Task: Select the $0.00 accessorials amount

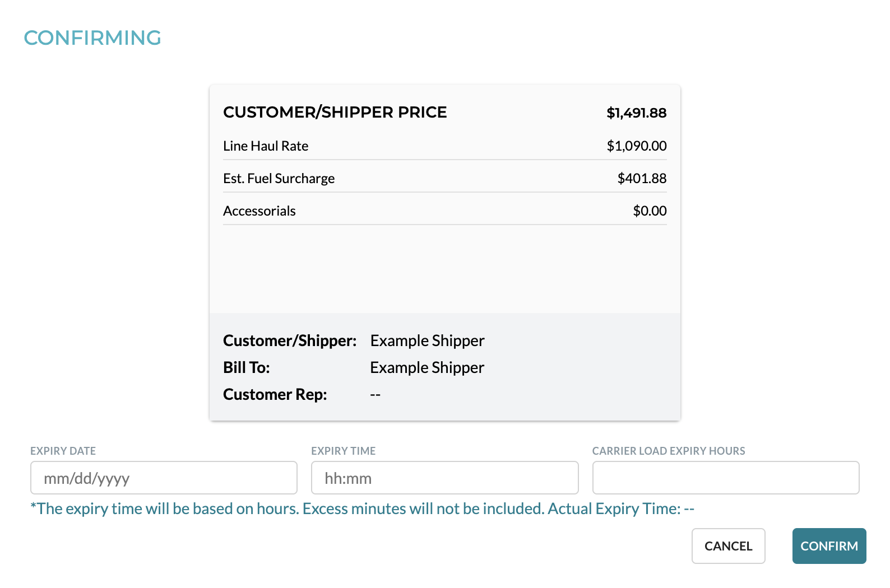Action: [x=650, y=211]
